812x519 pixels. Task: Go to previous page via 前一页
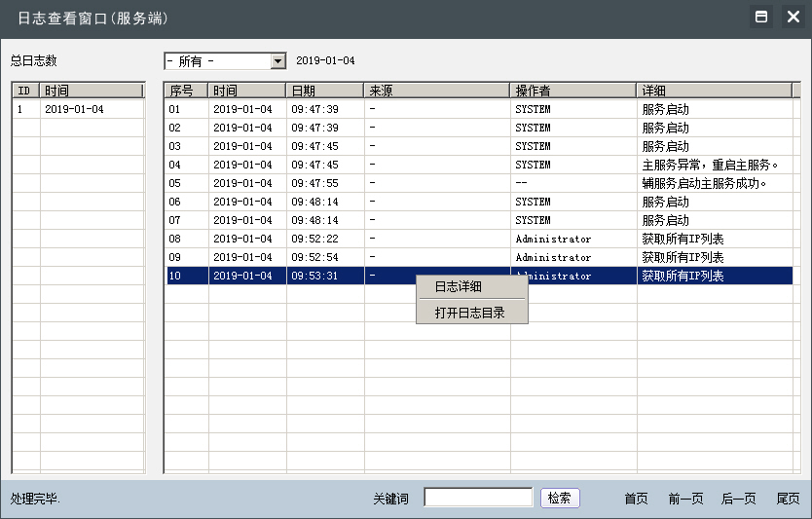pos(685,499)
